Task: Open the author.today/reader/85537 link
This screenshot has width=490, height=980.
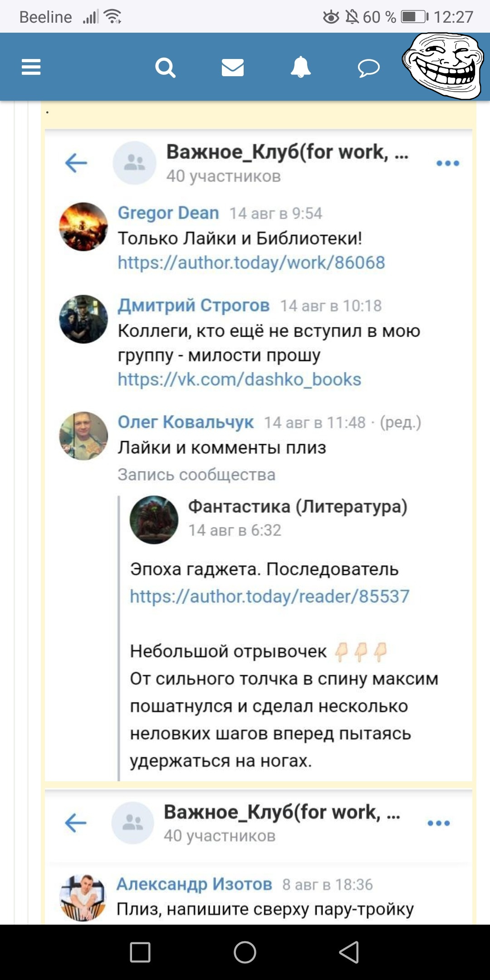Action: pos(270,596)
